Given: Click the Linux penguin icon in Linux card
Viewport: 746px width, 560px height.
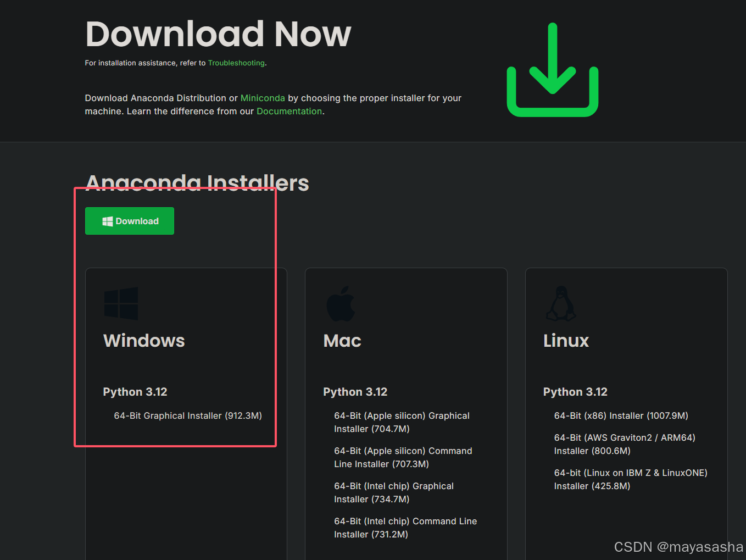Looking at the screenshot, I should [561, 303].
